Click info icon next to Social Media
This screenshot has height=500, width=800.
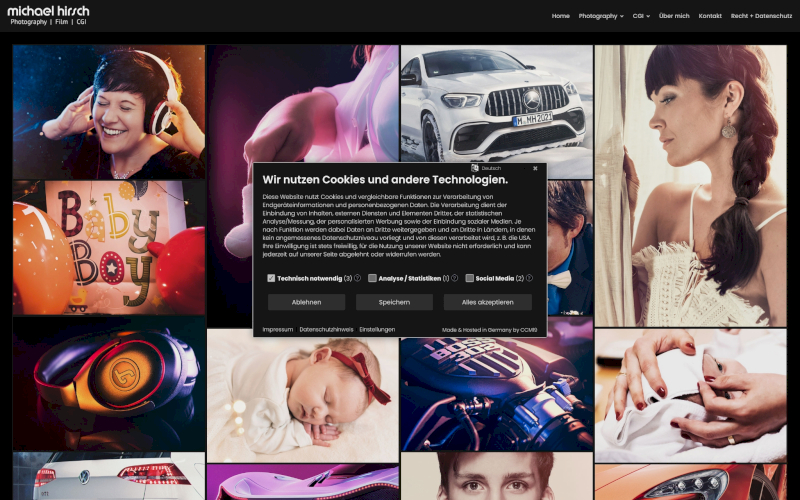coord(530,278)
